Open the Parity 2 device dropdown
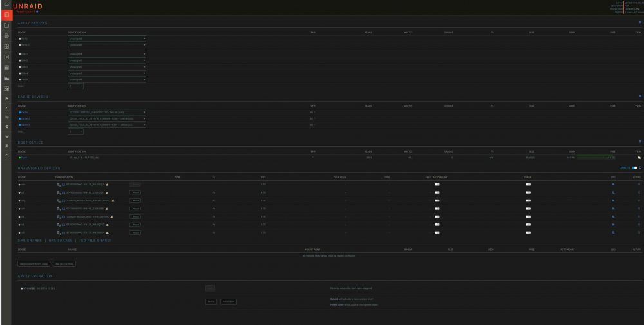The width and height of the screenshot is (644, 325). [107, 45]
